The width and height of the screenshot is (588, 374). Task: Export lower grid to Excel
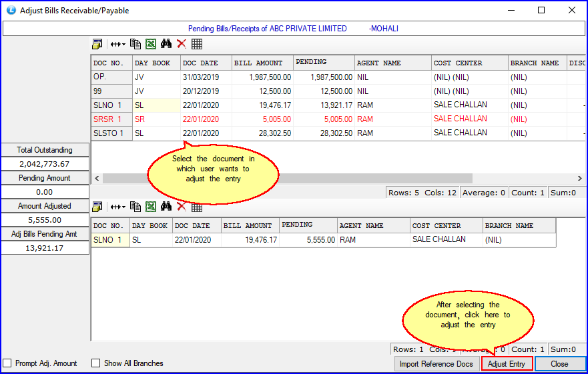pyautogui.click(x=151, y=207)
